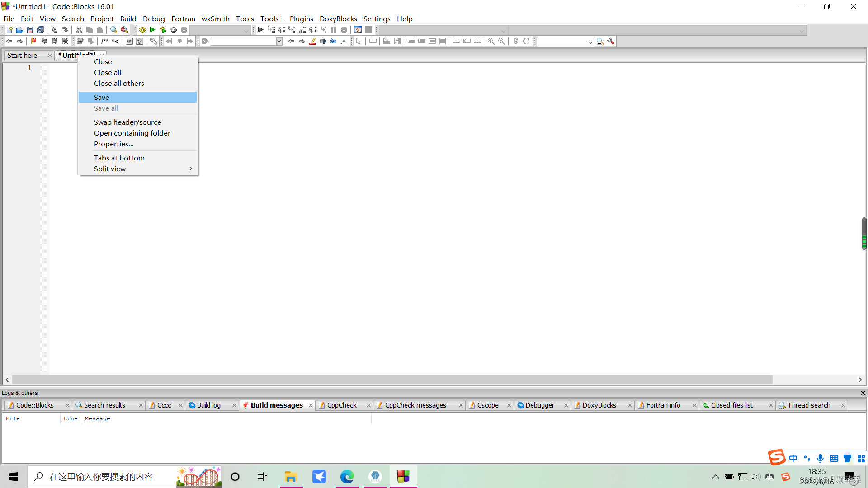Select the CppCheck messages tab
The image size is (868, 488).
415,405
